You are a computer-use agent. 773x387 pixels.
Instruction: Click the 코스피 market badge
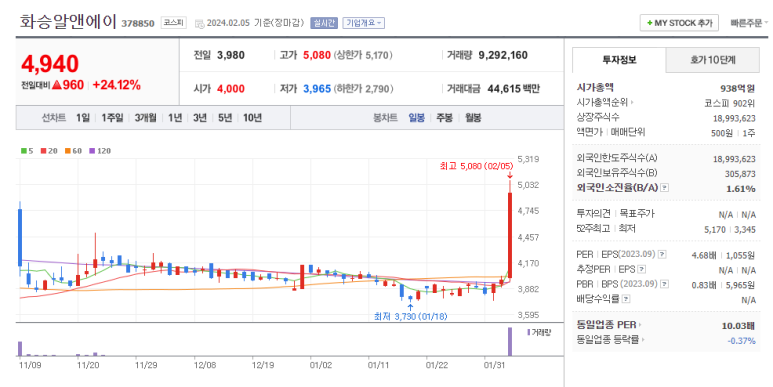pyautogui.click(x=174, y=23)
